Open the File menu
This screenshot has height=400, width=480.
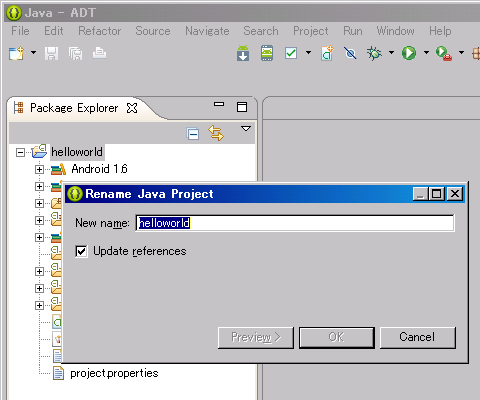point(20,31)
